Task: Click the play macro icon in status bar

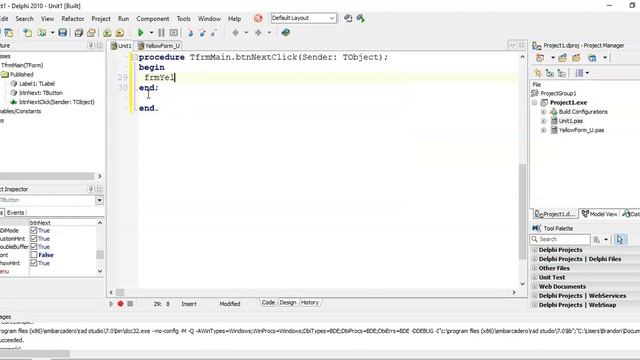Action: 111,304
